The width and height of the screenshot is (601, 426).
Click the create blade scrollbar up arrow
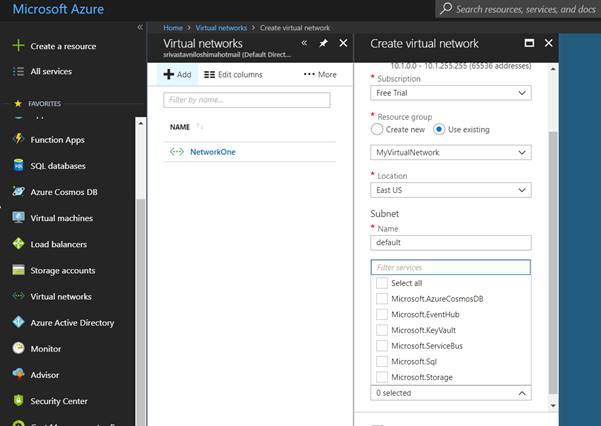coord(553,69)
